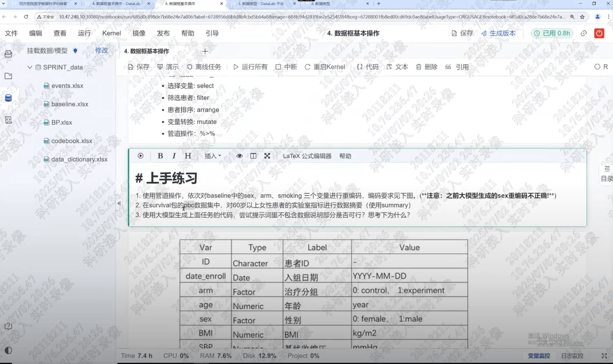613x364 pixels.
Task: Collapse left panel with arrow handle
Action: click(119, 204)
